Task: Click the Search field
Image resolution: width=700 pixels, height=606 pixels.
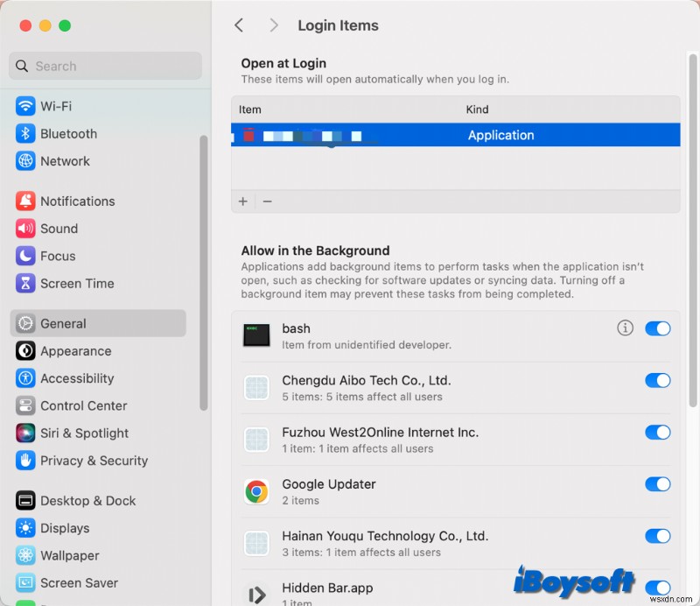Action: pyautogui.click(x=105, y=67)
